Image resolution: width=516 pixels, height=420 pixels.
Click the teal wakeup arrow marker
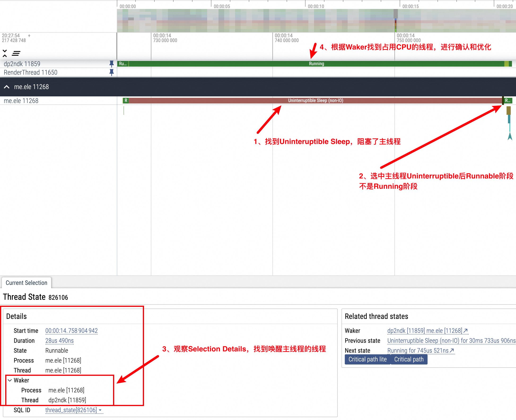pyautogui.click(x=510, y=136)
